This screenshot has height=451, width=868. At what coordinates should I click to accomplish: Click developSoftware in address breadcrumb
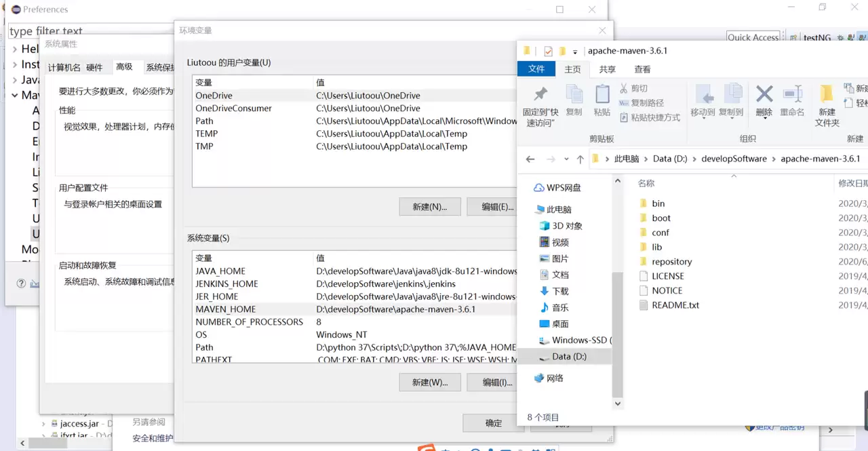click(734, 159)
